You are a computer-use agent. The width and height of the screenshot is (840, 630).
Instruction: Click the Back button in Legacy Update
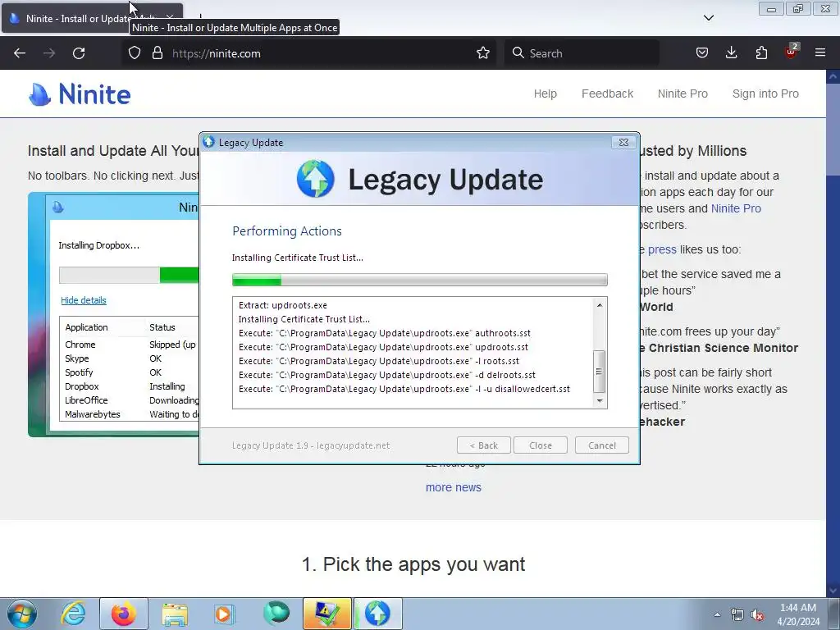tap(484, 445)
